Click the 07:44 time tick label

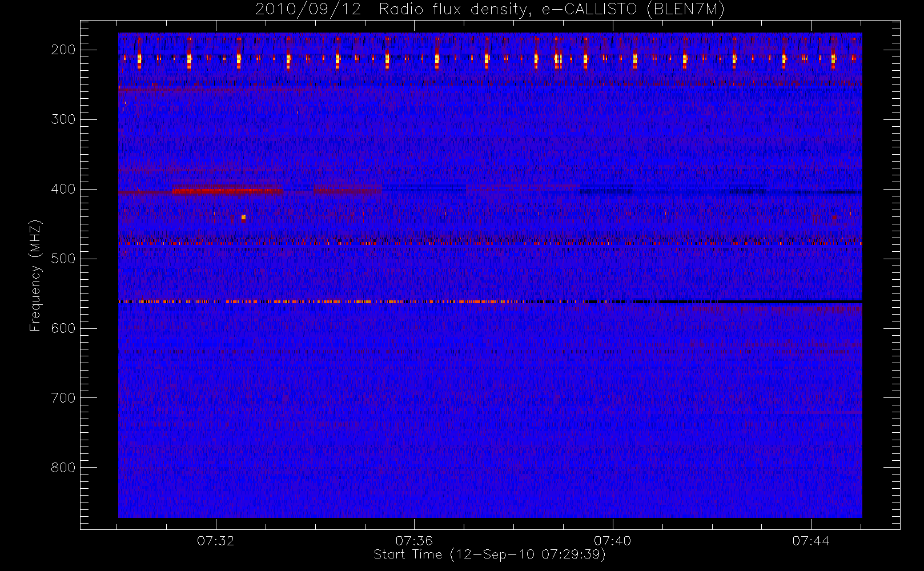[x=811, y=541]
